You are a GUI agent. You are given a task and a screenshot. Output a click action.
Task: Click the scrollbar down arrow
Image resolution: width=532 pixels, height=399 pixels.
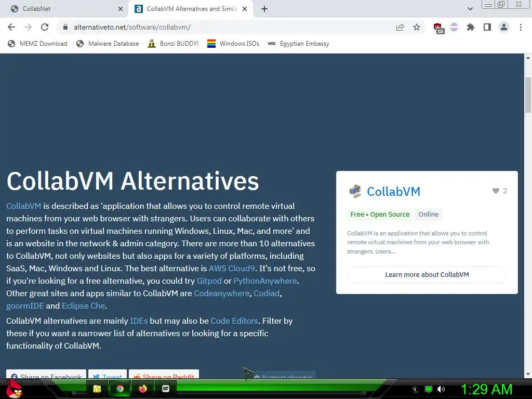pos(528,374)
